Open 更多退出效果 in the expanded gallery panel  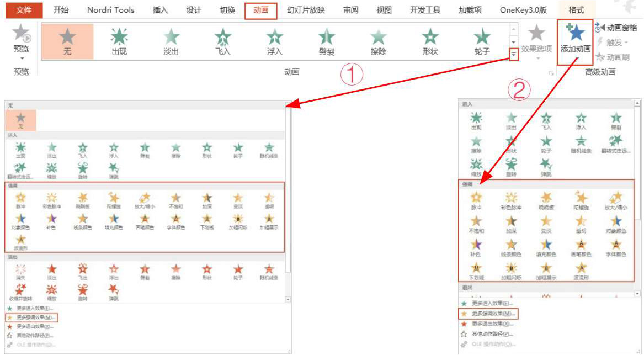click(31, 326)
